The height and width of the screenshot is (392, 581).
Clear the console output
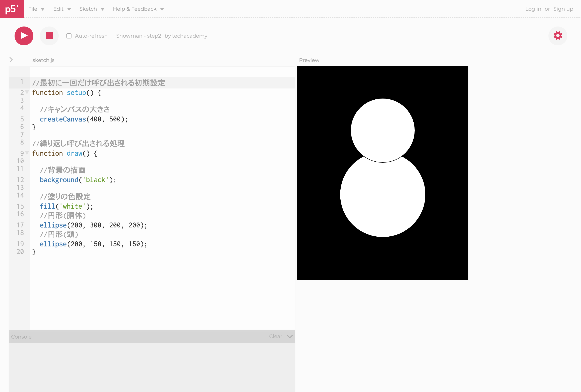pyautogui.click(x=276, y=336)
